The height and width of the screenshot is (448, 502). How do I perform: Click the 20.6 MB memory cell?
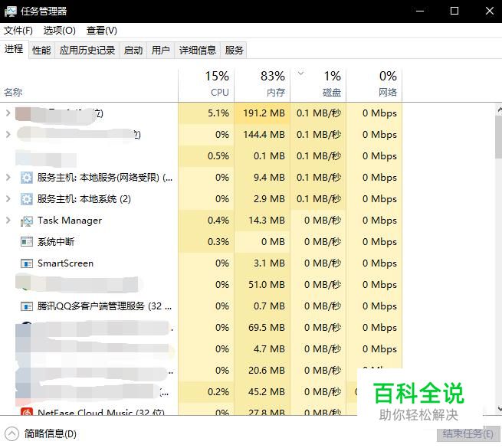point(262,371)
